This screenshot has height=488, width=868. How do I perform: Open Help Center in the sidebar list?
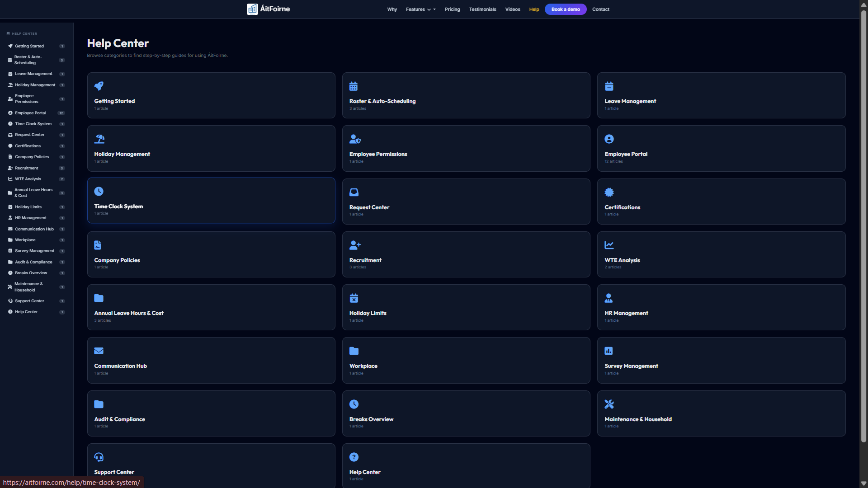[37, 312]
